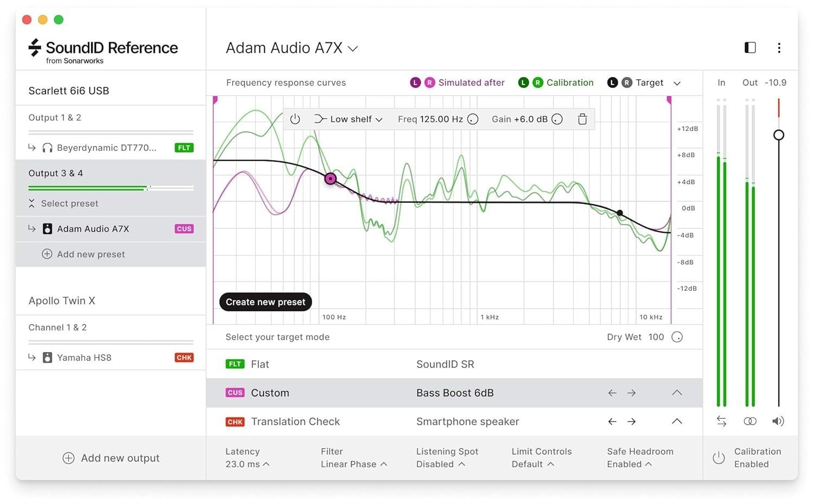
Task: Select Output 3 & 4
Action: pyautogui.click(x=55, y=173)
